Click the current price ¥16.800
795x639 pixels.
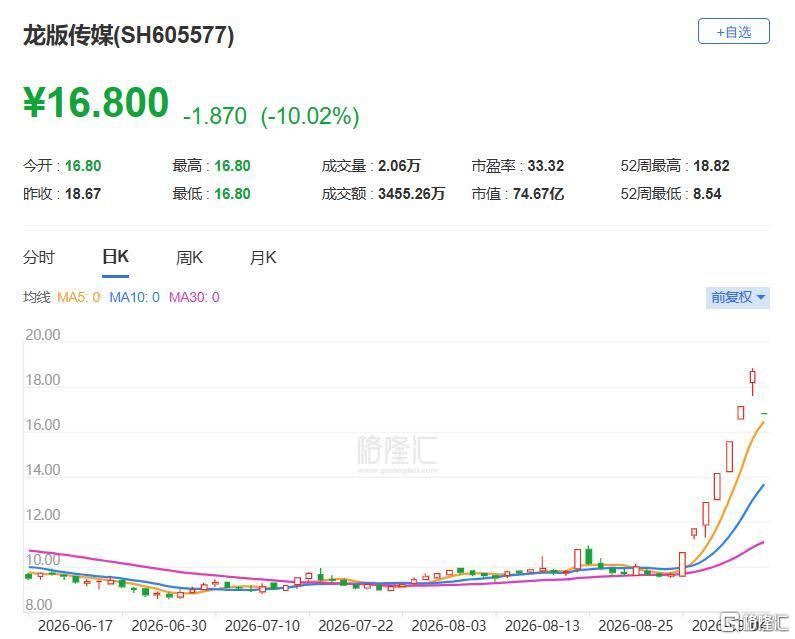click(96, 102)
